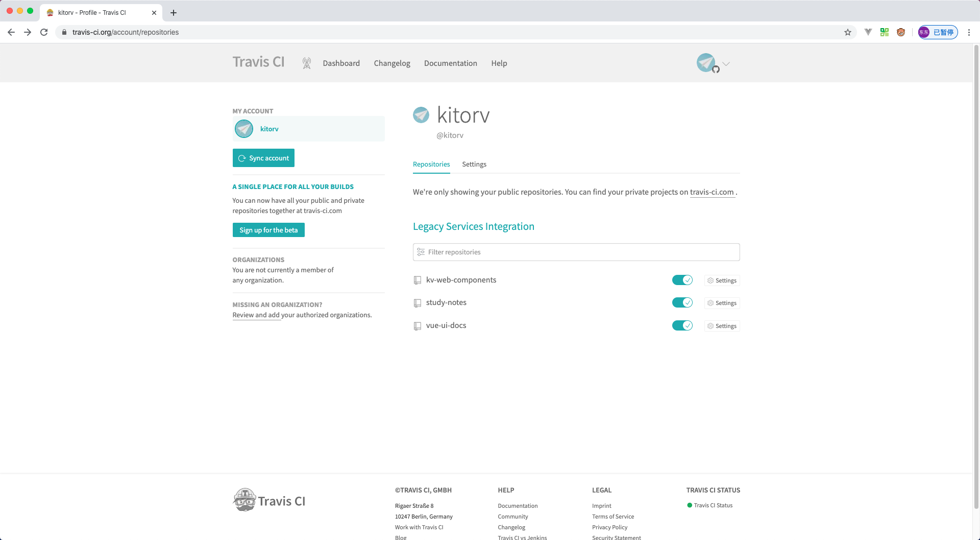Screen dimensions: 980x540
Task: Click the repository icon next to kv-web-components
Action: (418, 280)
